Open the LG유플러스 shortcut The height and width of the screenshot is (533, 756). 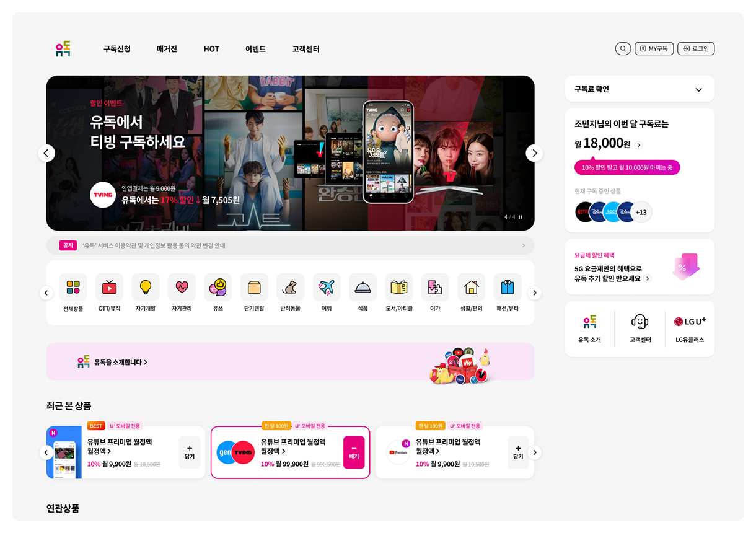690,329
